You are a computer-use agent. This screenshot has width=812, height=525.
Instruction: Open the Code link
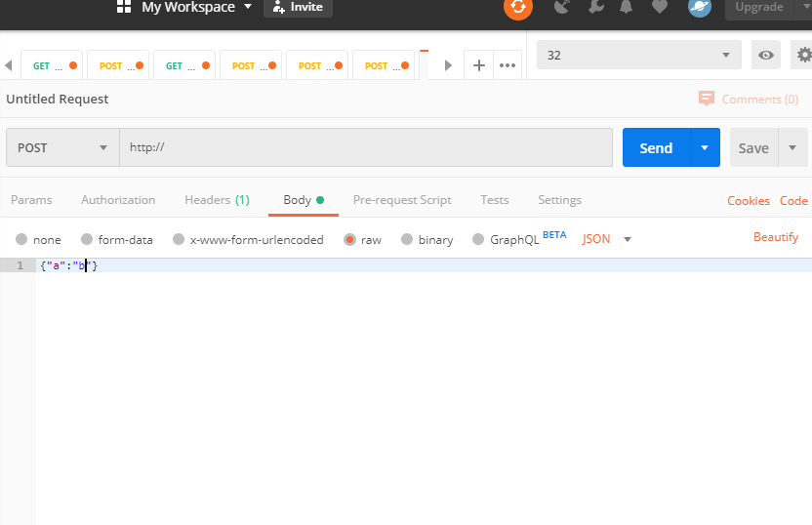click(x=793, y=201)
